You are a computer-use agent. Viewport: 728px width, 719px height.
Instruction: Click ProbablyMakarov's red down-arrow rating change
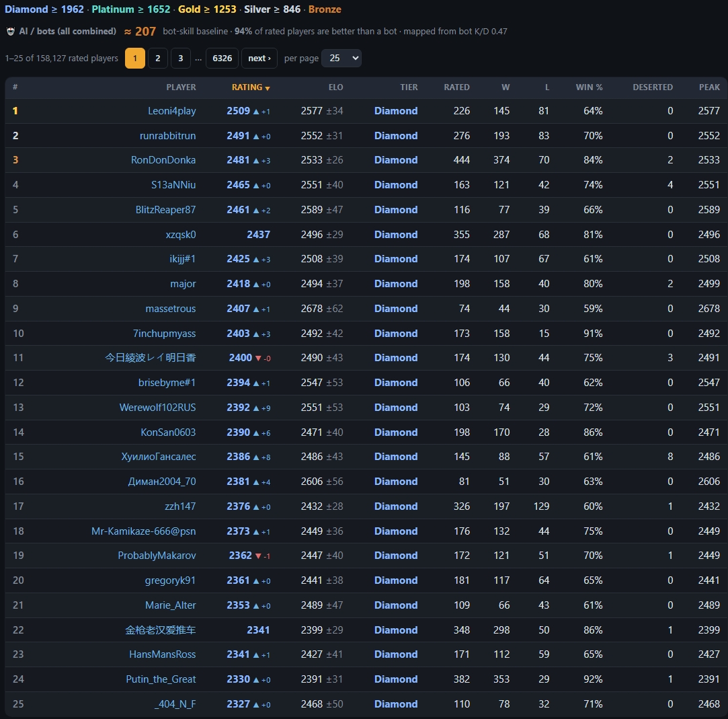point(262,556)
